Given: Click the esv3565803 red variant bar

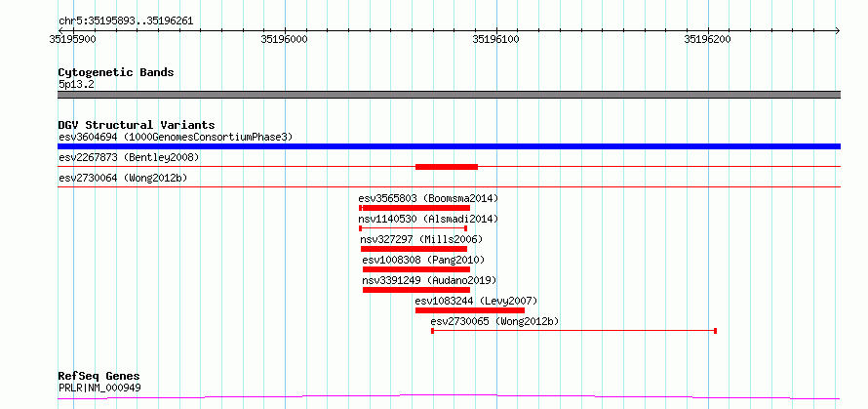Looking at the screenshot, I should pos(414,208).
